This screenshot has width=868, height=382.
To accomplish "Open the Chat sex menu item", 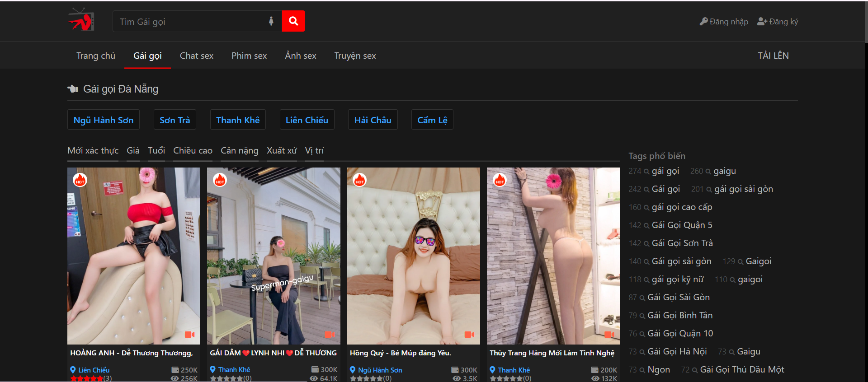I will click(x=196, y=56).
